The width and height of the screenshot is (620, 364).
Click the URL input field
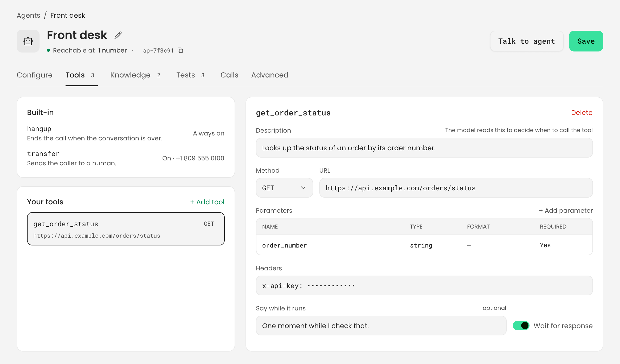[456, 188]
